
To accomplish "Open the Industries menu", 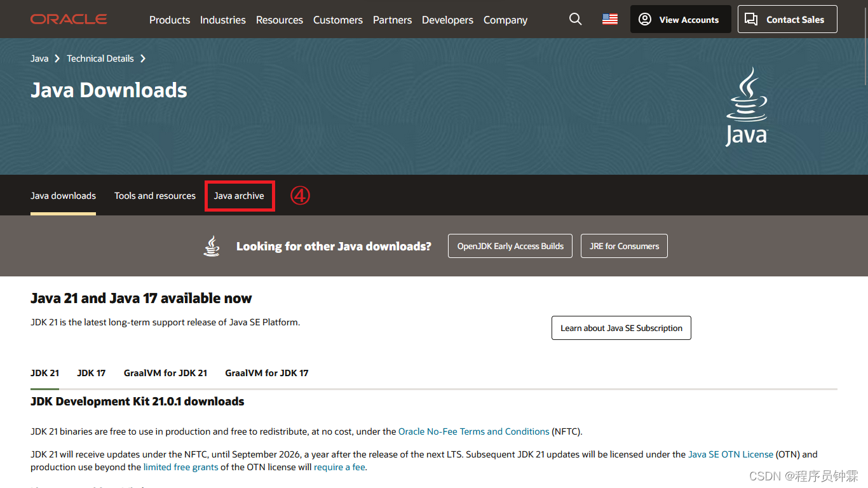I will point(223,20).
